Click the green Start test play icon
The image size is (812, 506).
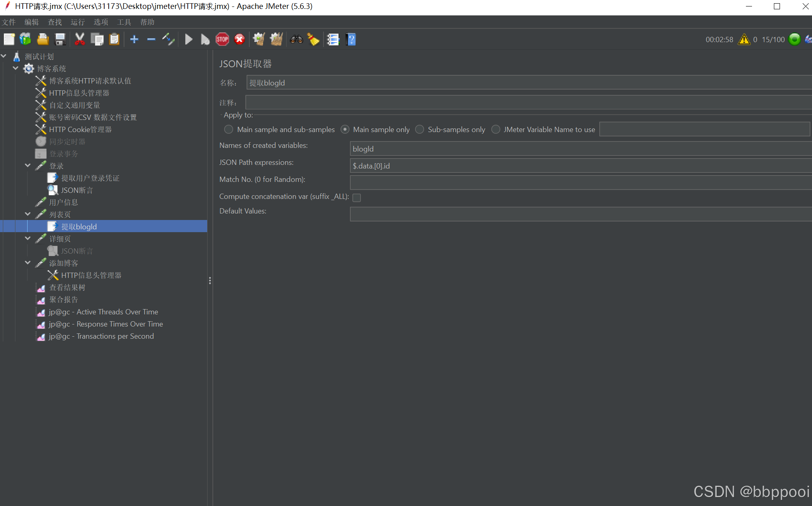point(189,39)
